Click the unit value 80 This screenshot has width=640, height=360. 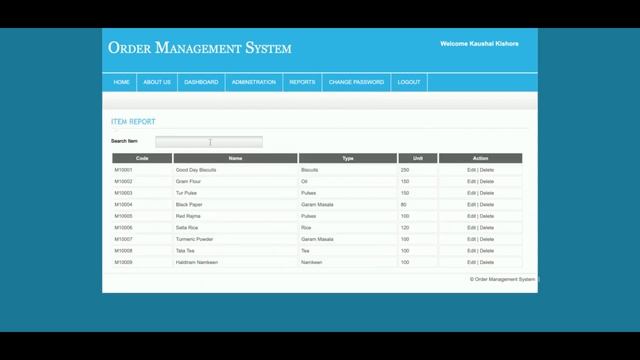(403, 204)
